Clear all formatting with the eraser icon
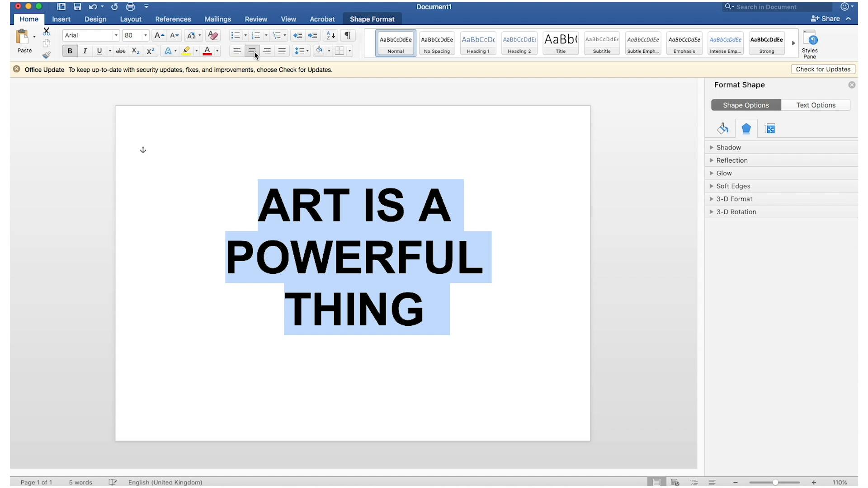The width and height of the screenshot is (868, 488). (212, 35)
